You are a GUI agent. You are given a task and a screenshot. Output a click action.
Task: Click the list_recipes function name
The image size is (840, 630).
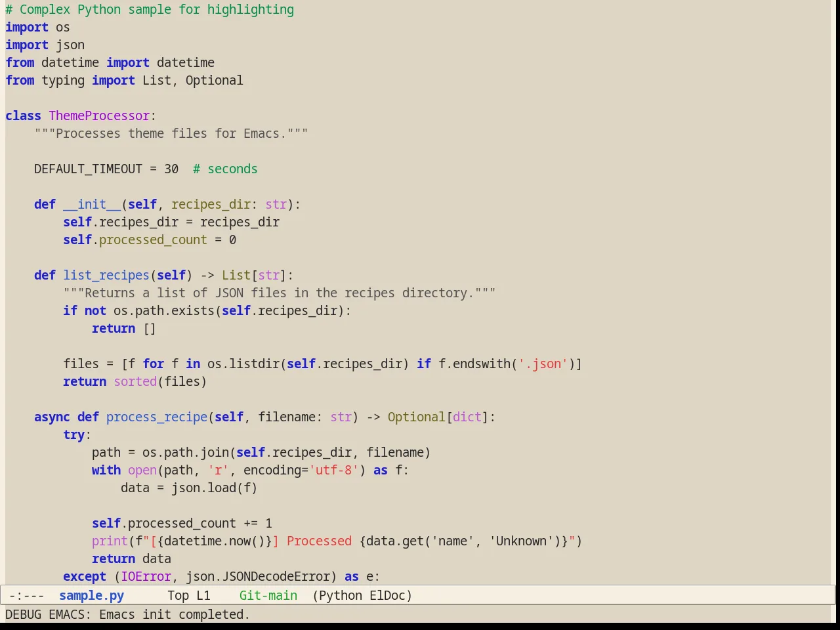point(106,275)
